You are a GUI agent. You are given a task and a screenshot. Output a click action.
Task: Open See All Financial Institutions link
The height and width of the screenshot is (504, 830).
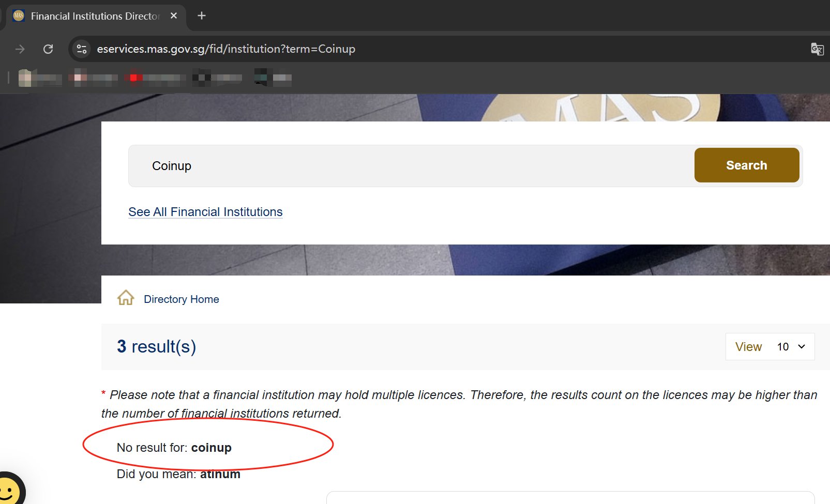click(x=205, y=212)
